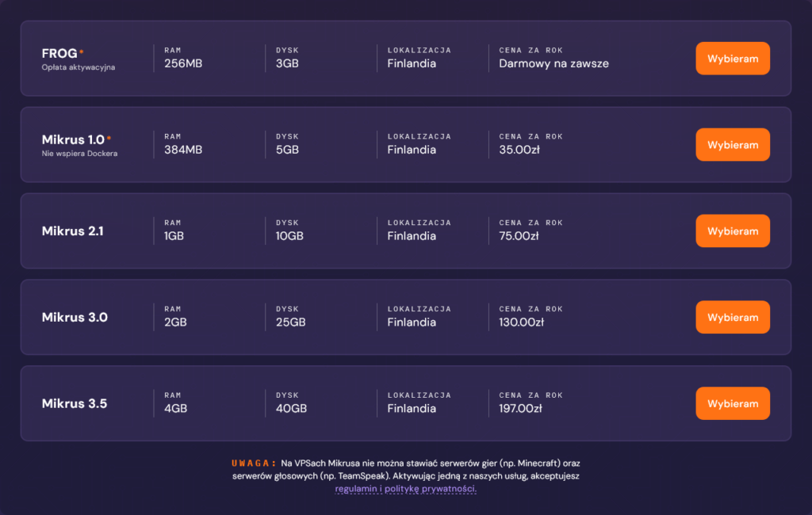Choose the FROG plan with Wybieram button

tap(732, 59)
